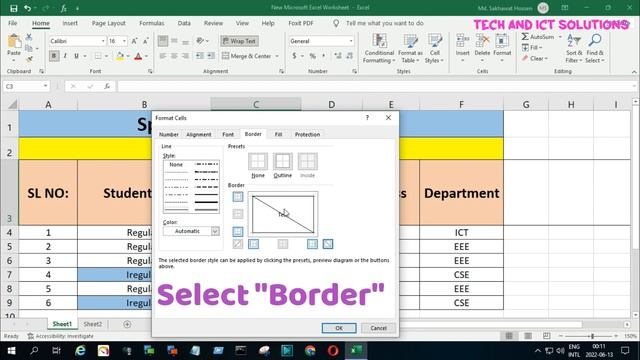640x360 pixels.
Task: Click the Save icon in quick access toolbar
Action: [13, 8]
